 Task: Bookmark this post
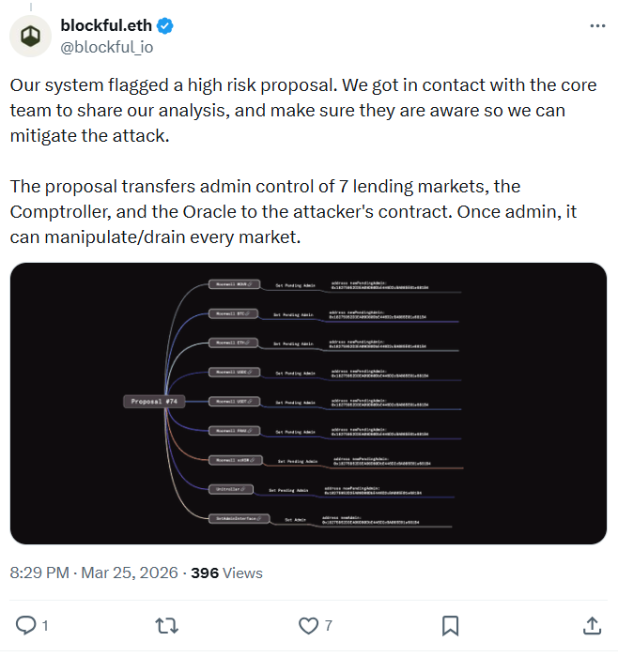pos(450,625)
